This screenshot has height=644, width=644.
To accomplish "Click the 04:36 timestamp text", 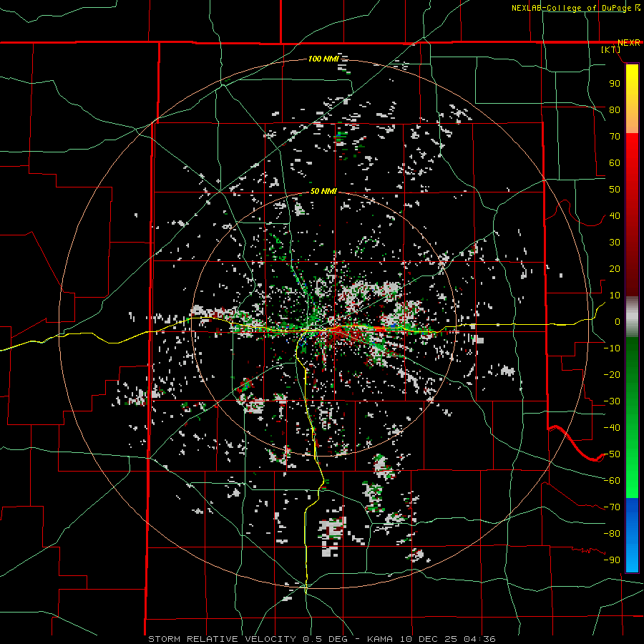I will 480,639.
